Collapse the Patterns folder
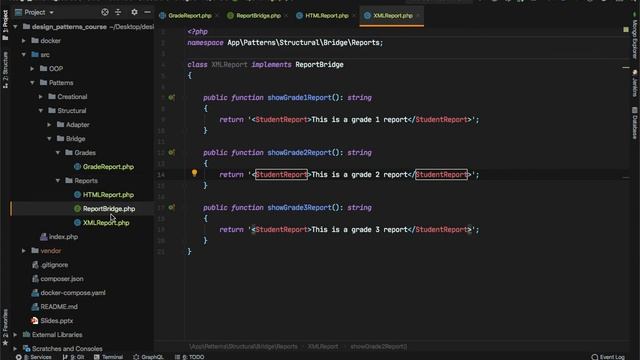The height and width of the screenshot is (360, 640). 32,83
